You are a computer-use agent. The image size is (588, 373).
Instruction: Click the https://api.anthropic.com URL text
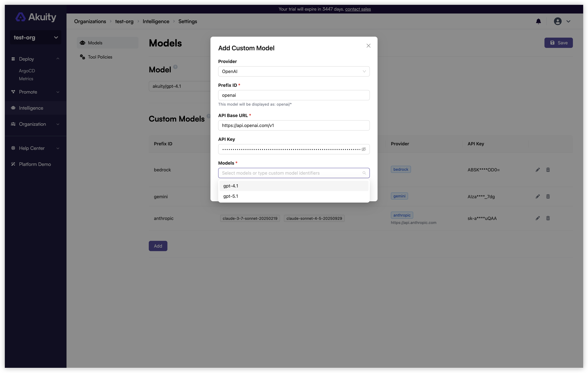point(413,223)
